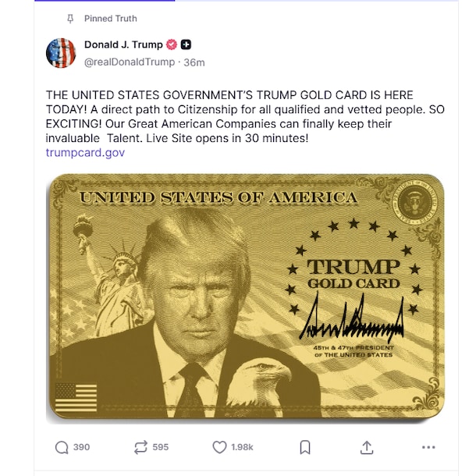Click the post text about Gold Card
The height and width of the screenshot is (476, 476).
point(245,116)
